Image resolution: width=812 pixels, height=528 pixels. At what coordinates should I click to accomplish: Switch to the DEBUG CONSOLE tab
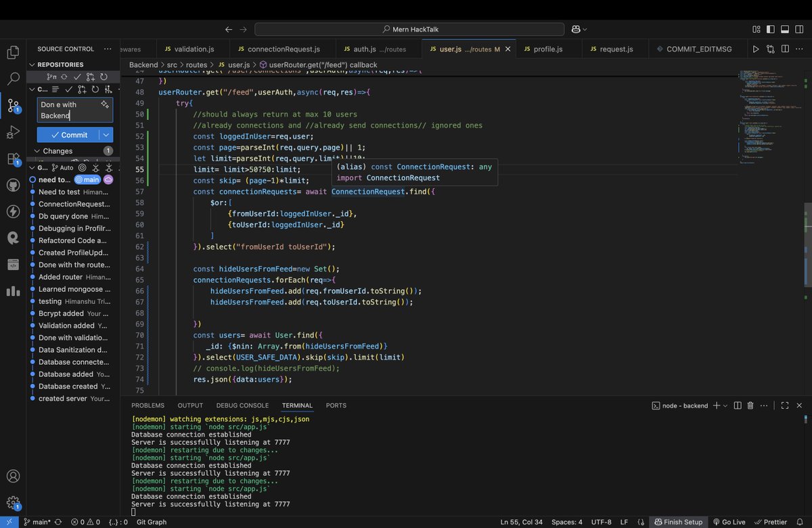pos(242,405)
